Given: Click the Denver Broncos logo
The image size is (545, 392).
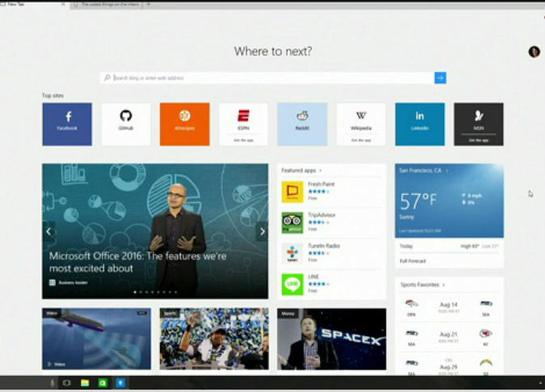Looking at the screenshot, I should coord(412,304).
